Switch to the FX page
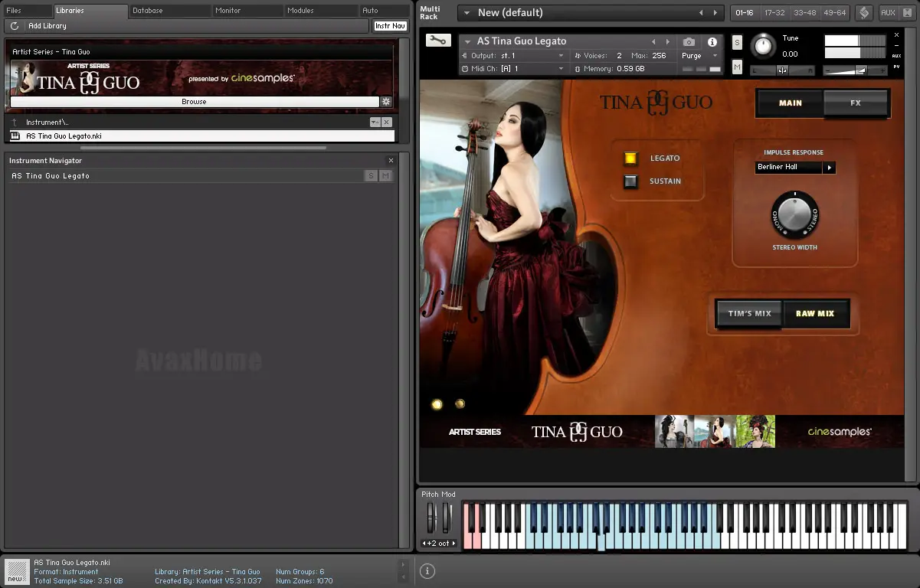This screenshot has height=588, width=920. coord(856,103)
